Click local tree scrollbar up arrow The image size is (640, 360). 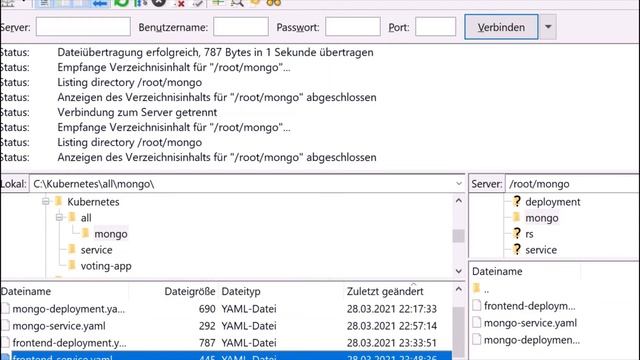point(459,201)
